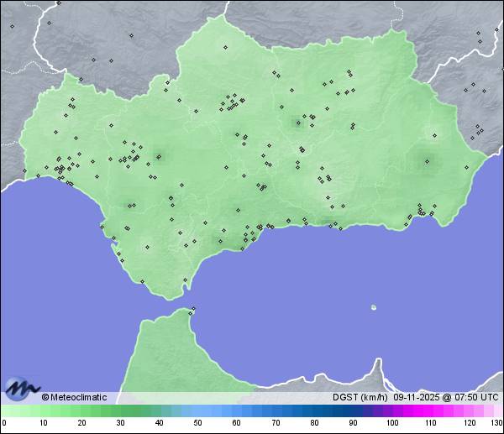Choose the dark navy 80 km/h legend color
Image resolution: width=504 pixels, height=434 pixels.
click(313, 410)
